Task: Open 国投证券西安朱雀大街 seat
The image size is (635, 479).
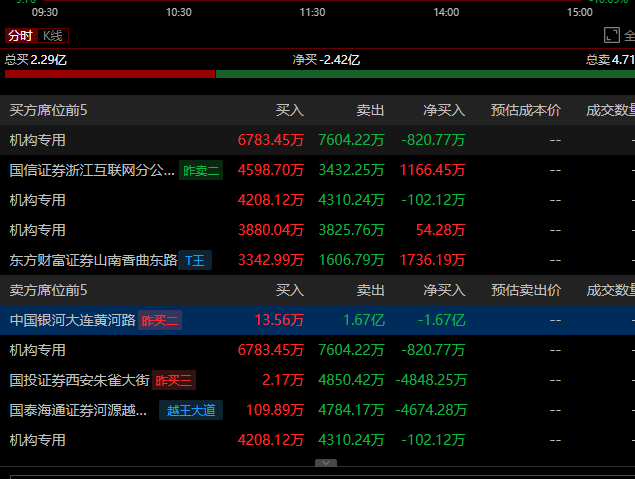Action: click(x=79, y=380)
